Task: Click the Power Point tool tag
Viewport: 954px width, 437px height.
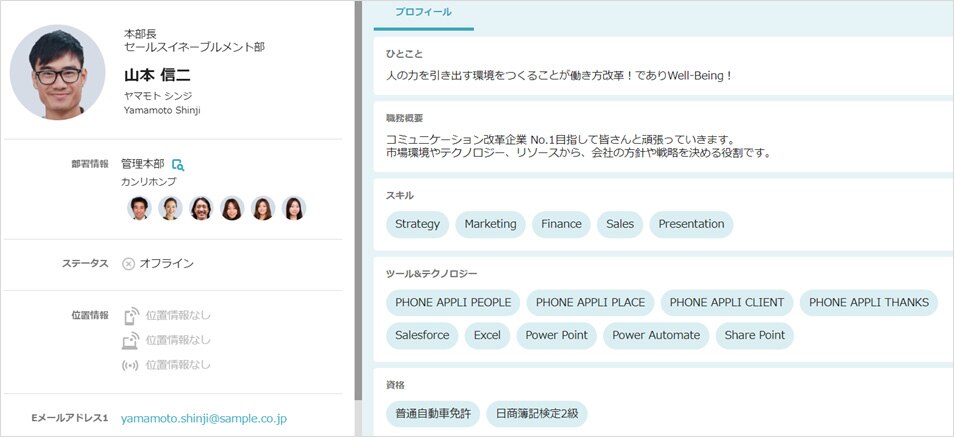Action: tap(557, 335)
